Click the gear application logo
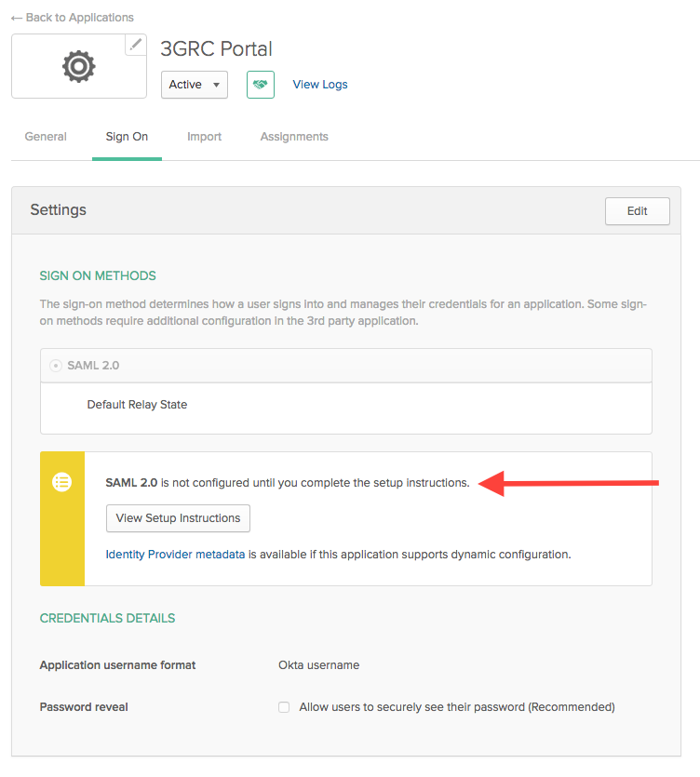Viewport: 700px width, 777px height. click(79, 66)
